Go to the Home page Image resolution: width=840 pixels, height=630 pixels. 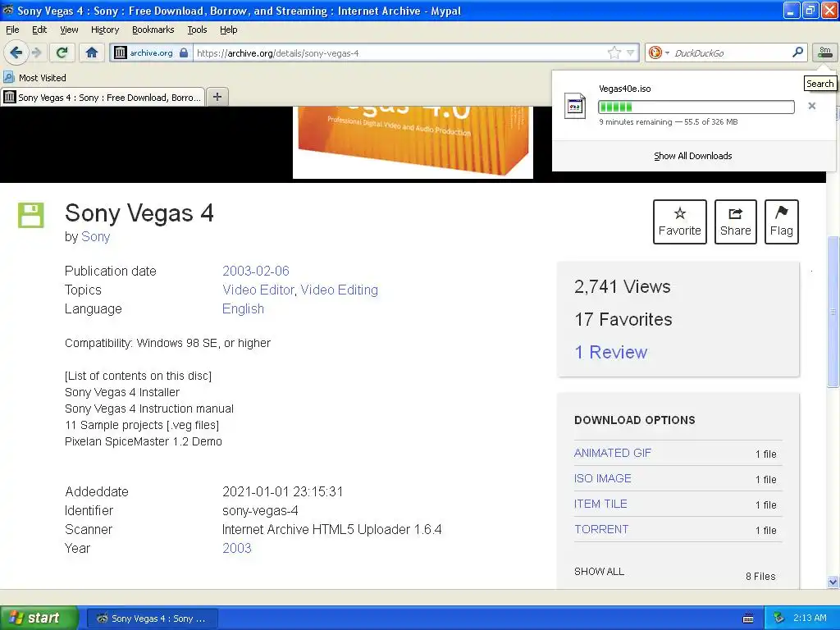[92, 52]
